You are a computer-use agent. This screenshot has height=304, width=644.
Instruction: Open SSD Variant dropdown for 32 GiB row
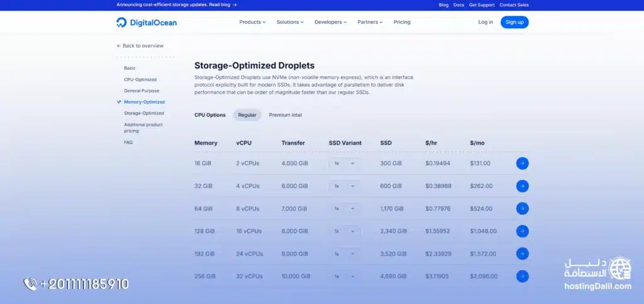click(x=344, y=186)
